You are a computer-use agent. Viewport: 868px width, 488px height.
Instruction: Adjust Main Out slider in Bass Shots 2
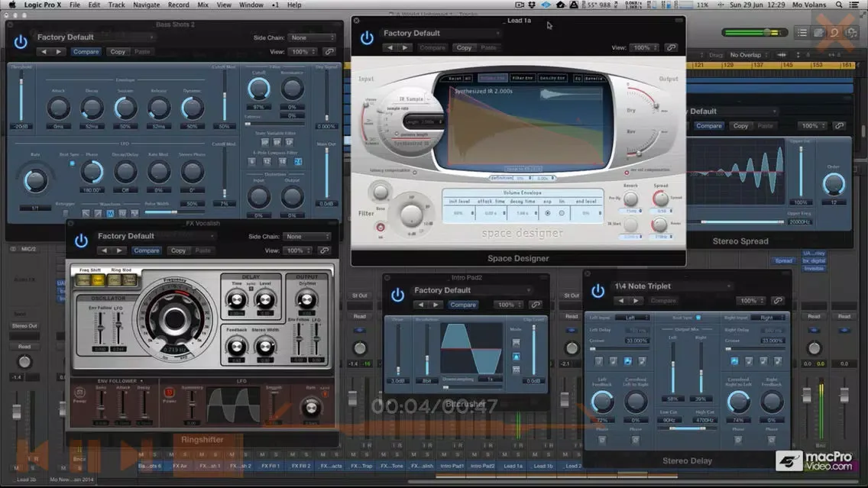[x=326, y=173]
